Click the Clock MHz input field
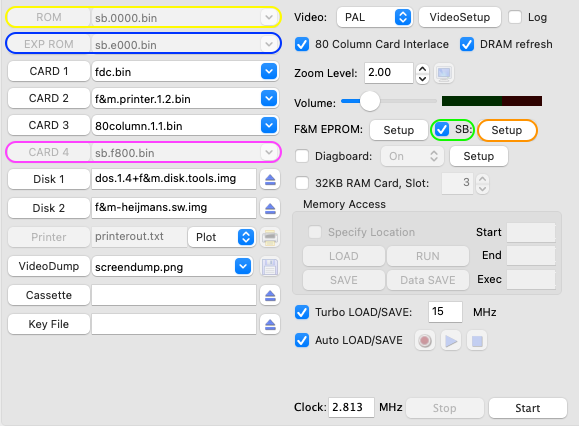This screenshot has width=579, height=426. click(x=351, y=407)
